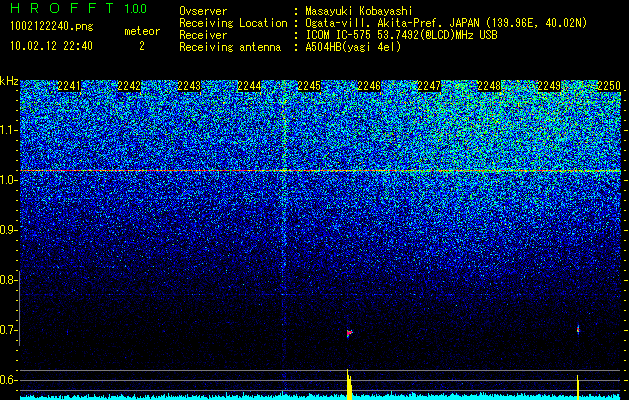Click time marker 2246
This screenshot has width=629, height=400.
point(369,86)
